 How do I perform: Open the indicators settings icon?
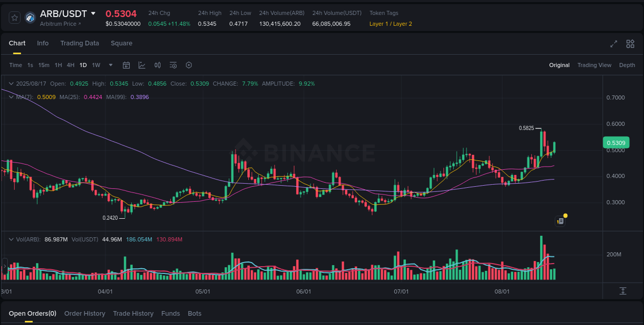(x=158, y=65)
